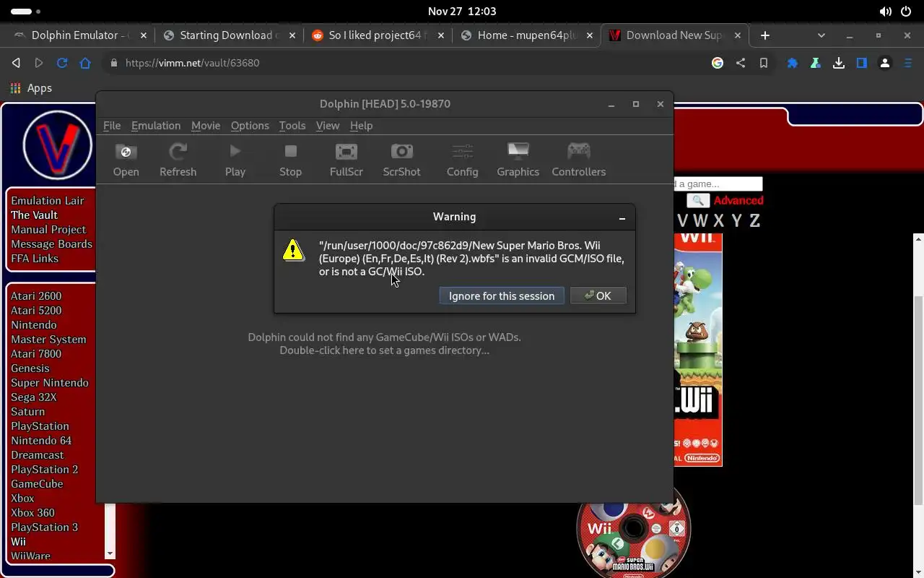Open the FFA Links page
This screenshot has height=578, width=924.
point(35,259)
